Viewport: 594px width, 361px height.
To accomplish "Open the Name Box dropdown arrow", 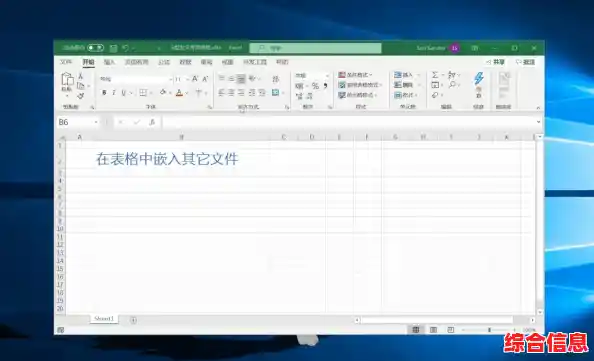I will 96,122.
